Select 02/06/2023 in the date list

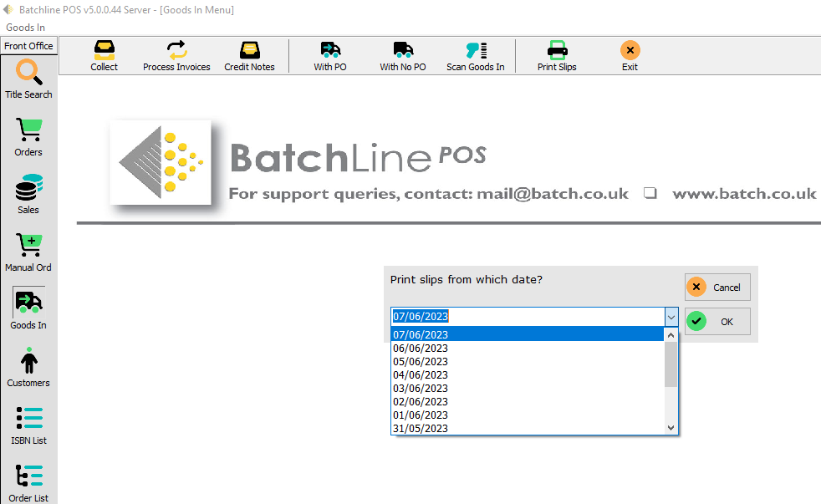(x=528, y=402)
